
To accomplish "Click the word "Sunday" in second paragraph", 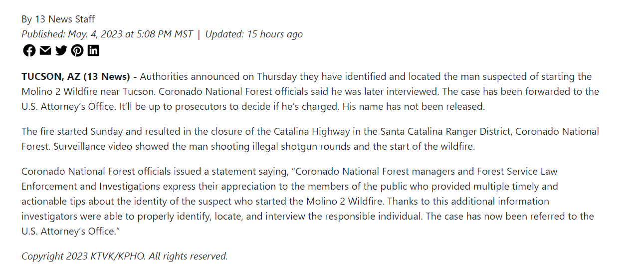I will pos(106,132).
